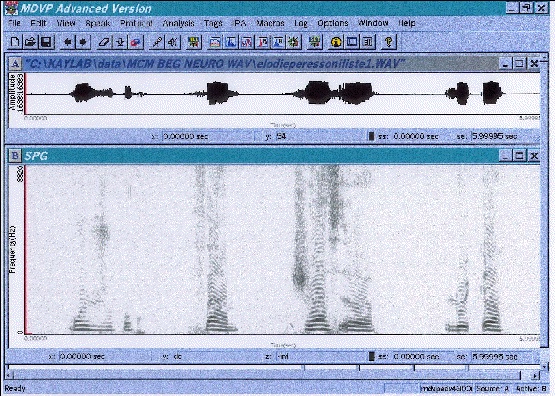
Task: Open the Options menu
Action: point(333,23)
